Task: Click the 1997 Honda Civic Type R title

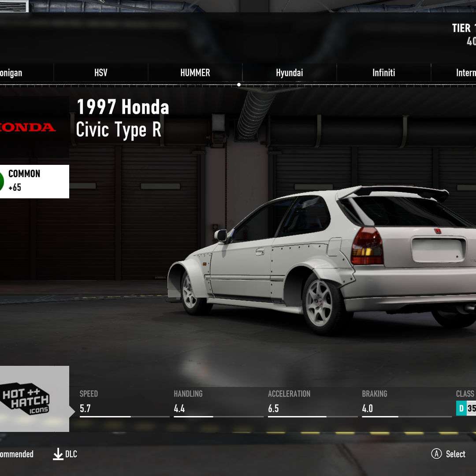Action: point(123,119)
